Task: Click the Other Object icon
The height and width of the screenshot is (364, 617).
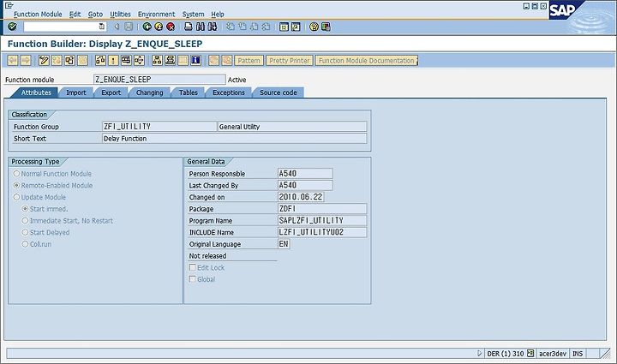Action: (69, 61)
